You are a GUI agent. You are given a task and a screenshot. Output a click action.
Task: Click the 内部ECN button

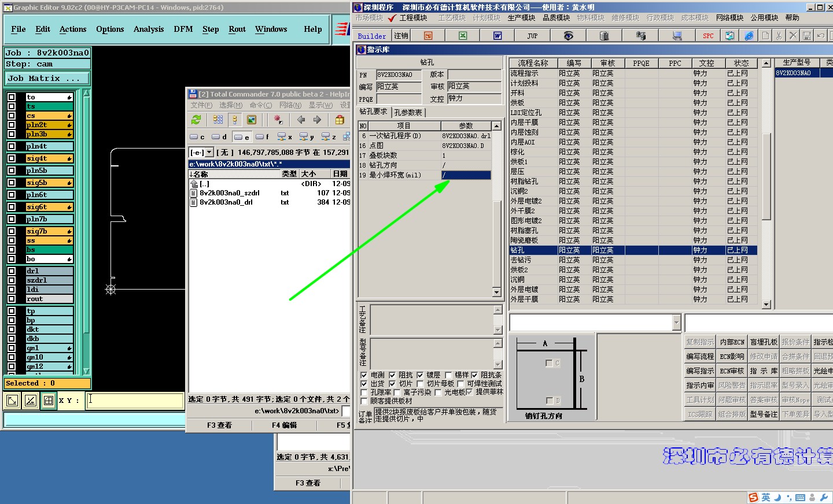pyautogui.click(x=732, y=342)
